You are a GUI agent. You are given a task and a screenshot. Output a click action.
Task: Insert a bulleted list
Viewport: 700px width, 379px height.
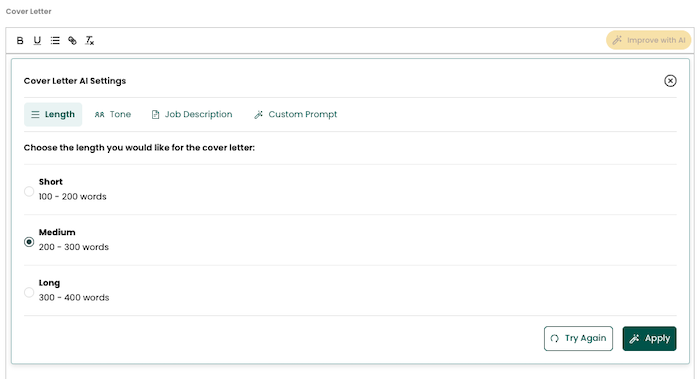tap(55, 41)
